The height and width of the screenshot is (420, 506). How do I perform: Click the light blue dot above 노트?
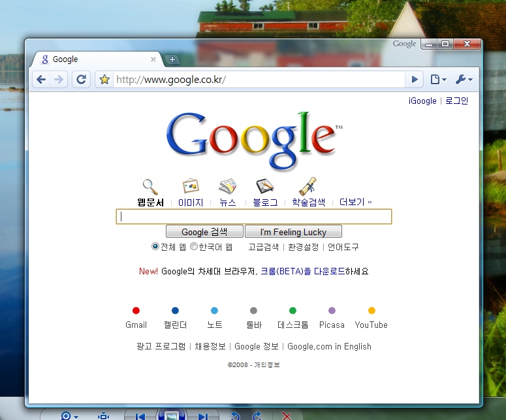tap(214, 310)
